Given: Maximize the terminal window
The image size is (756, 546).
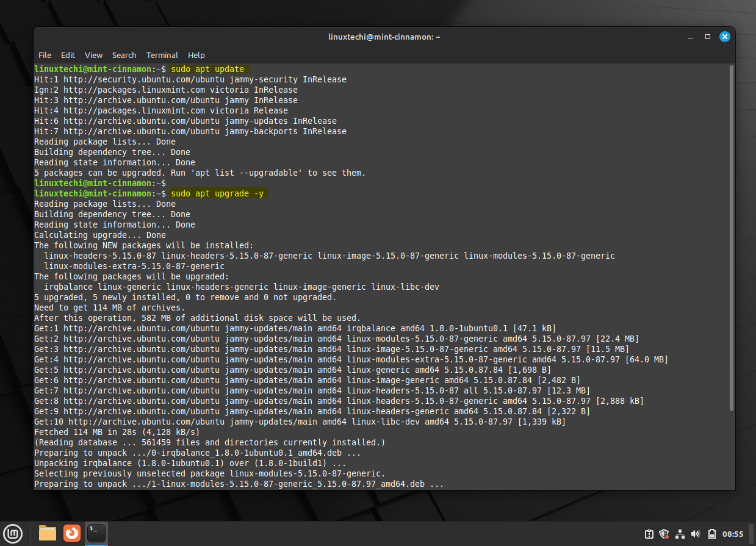Looking at the screenshot, I should [708, 37].
